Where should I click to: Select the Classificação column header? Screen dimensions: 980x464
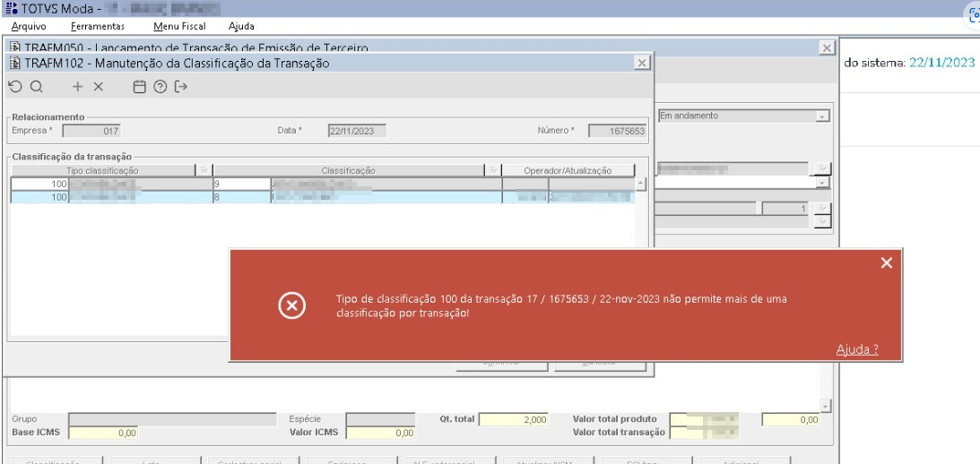pos(349,170)
